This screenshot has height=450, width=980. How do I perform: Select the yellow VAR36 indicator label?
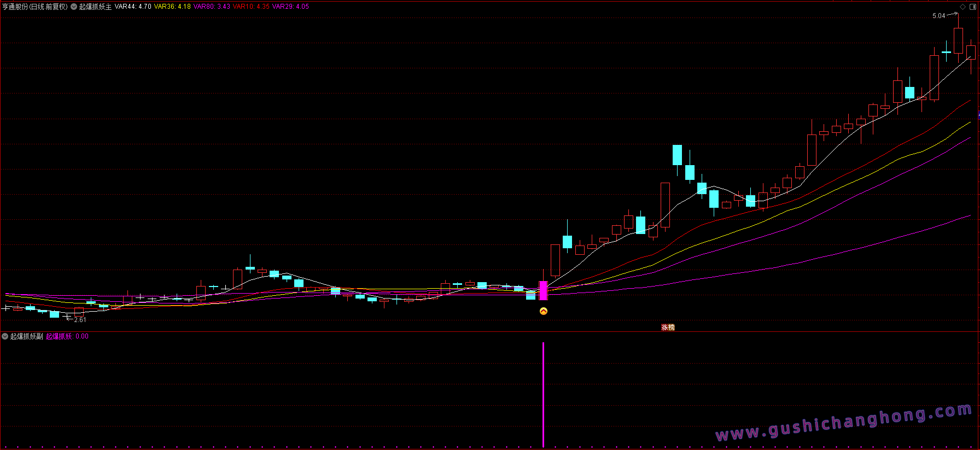pos(172,7)
